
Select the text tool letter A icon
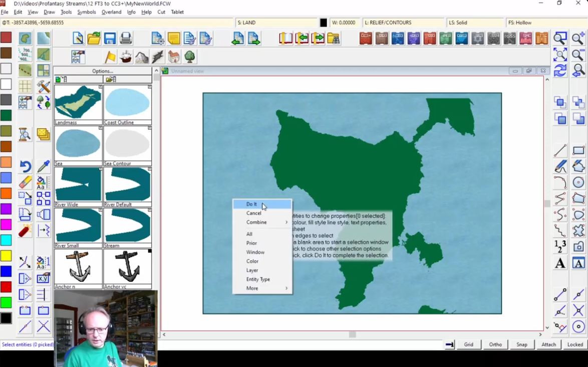[560, 263]
